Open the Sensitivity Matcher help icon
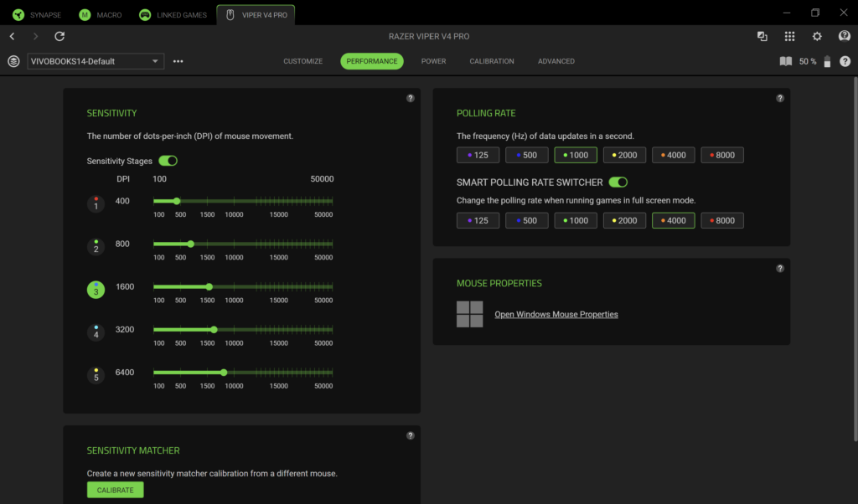 point(411,435)
